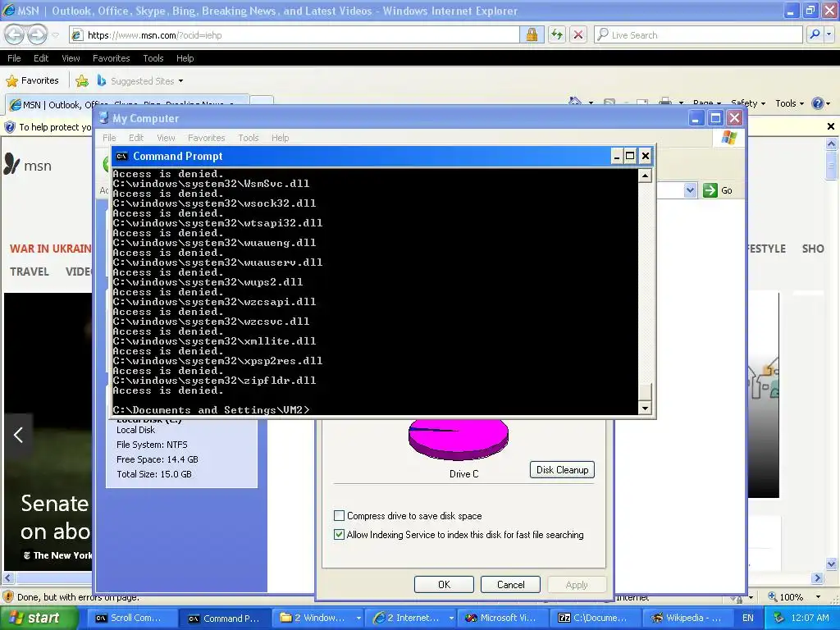Viewport: 840px width, 630px height.
Task: Open the IE File menu
Action: click(14, 58)
